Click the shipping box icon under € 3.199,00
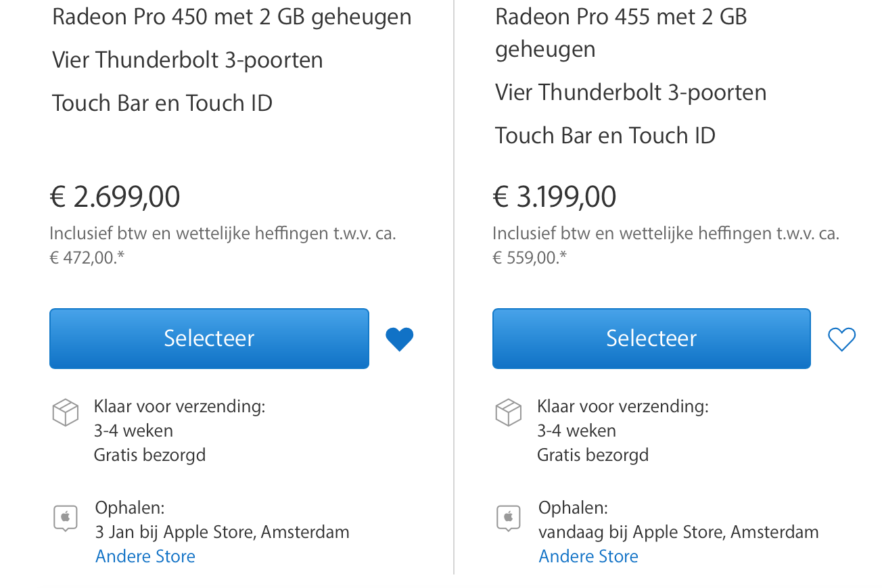Screen dimensions: 882x588 tap(509, 412)
